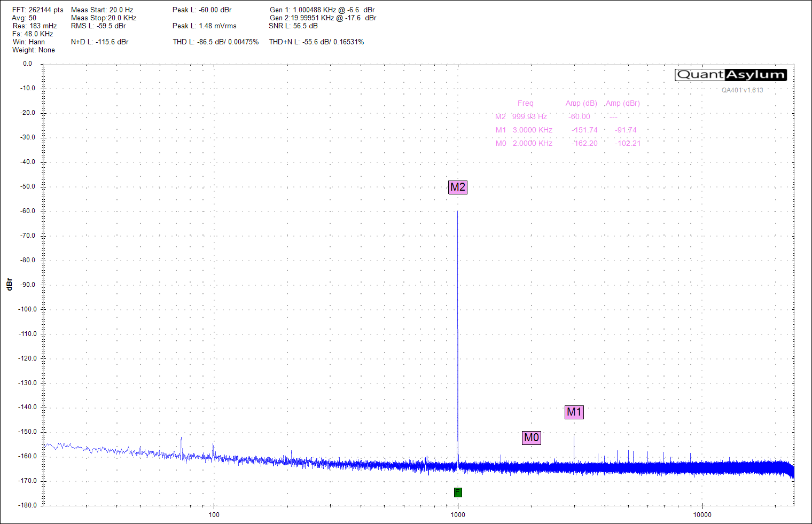The height and width of the screenshot is (524, 812).
Task: Click the 2.0000 KHz frequency value
Action: [533, 144]
